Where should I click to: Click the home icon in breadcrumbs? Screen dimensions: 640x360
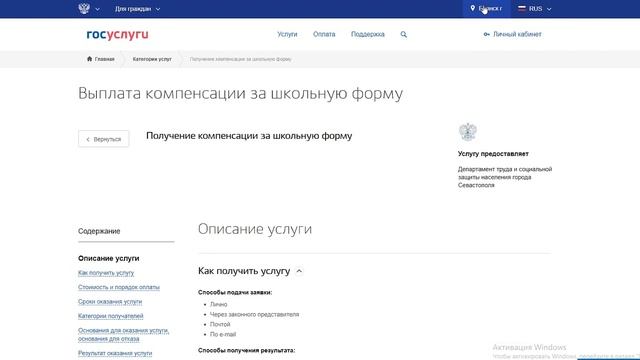89,59
